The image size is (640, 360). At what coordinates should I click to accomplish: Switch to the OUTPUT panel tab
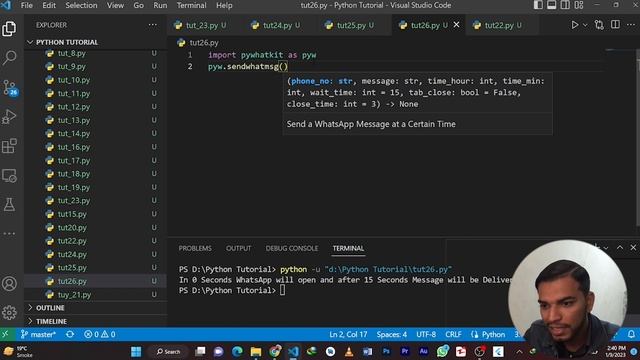pos(238,248)
